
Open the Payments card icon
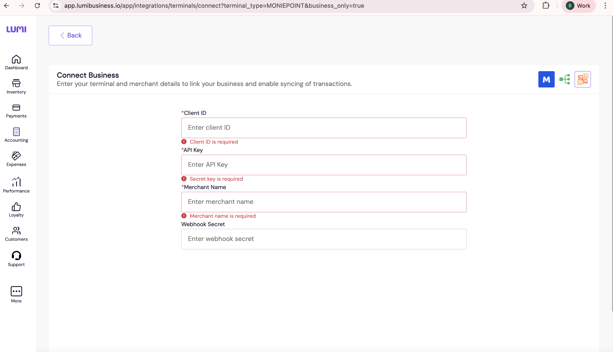coord(16,108)
